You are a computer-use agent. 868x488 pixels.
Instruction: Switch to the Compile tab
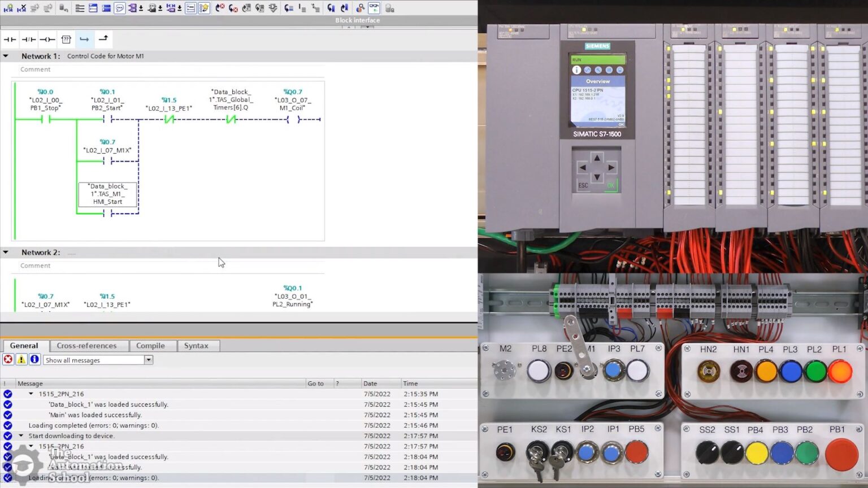[x=149, y=346]
